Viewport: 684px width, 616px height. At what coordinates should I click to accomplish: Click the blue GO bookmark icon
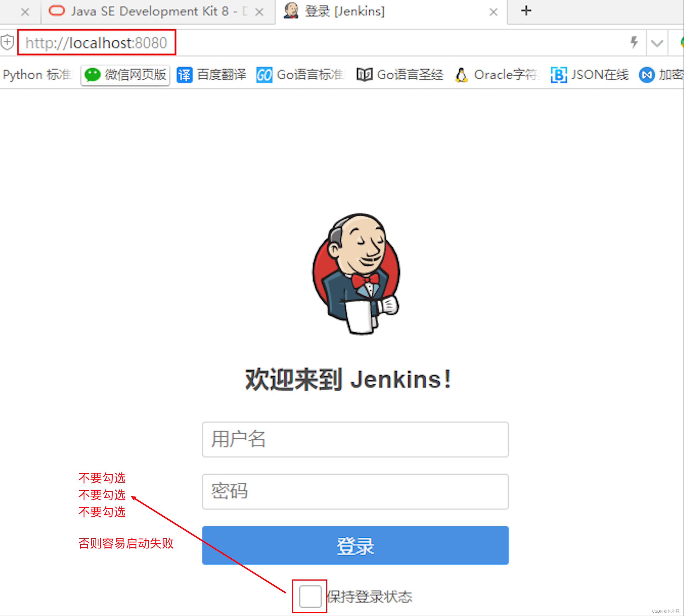click(x=264, y=75)
